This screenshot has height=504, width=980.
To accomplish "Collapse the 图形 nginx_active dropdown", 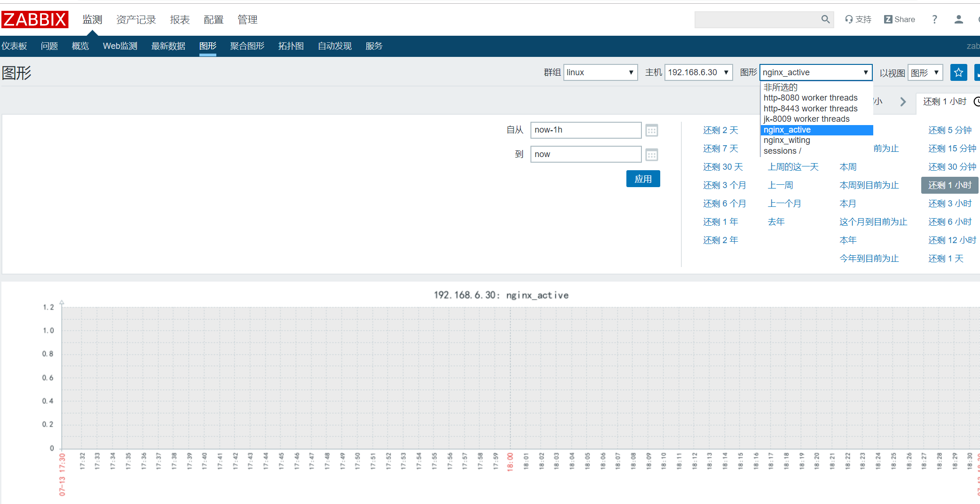I will (x=816, y=72).
